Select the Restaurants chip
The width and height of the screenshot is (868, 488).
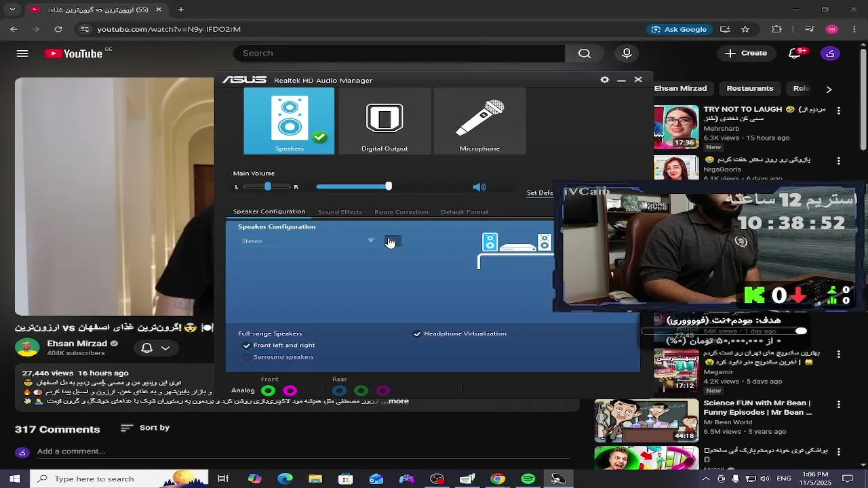click(750, 88)
